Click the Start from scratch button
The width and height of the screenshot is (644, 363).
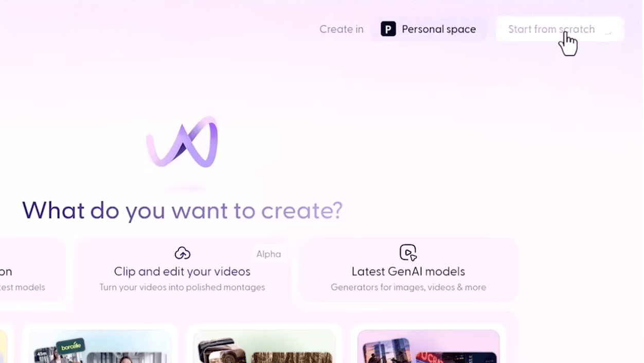[560, 29]
